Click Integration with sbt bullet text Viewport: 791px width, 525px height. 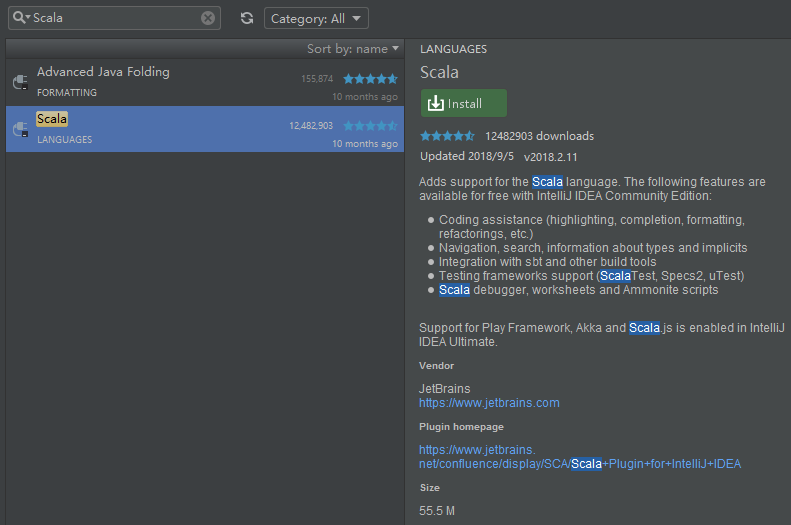tap(547, 262)
